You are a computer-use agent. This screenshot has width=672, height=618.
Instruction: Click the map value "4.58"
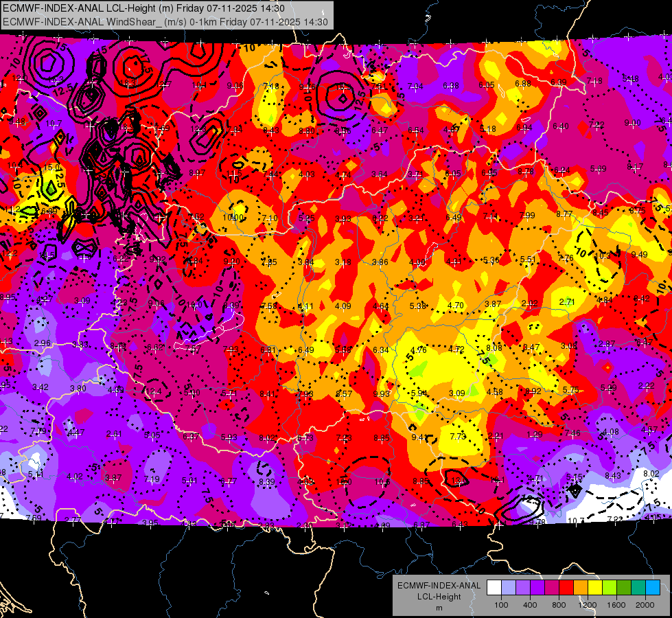click(495, 391)
